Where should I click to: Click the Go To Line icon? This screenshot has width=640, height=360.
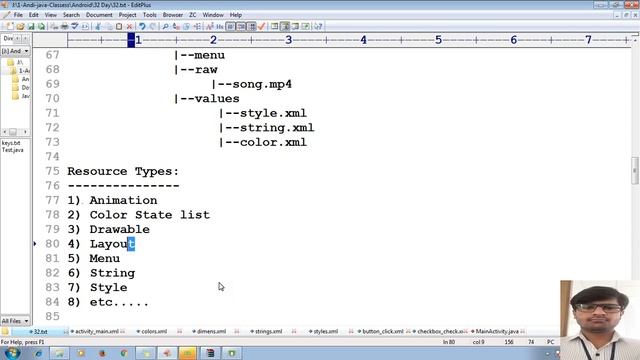[x=197, y=27]
